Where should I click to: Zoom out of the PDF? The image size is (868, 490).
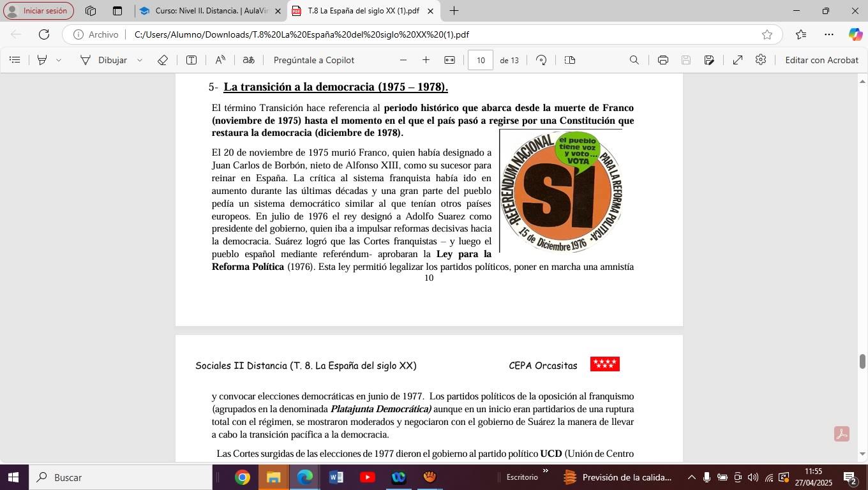[x=403, y=60]
